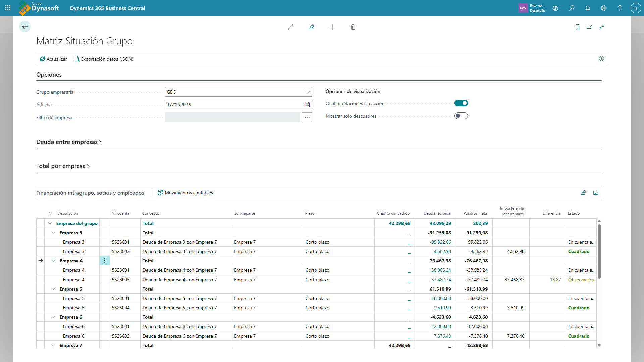The width and height of the screenshot is (644, 362).
Task: Open row menu dots for Empresa 4
Action: pyautogui.click(x=105, y=261)
